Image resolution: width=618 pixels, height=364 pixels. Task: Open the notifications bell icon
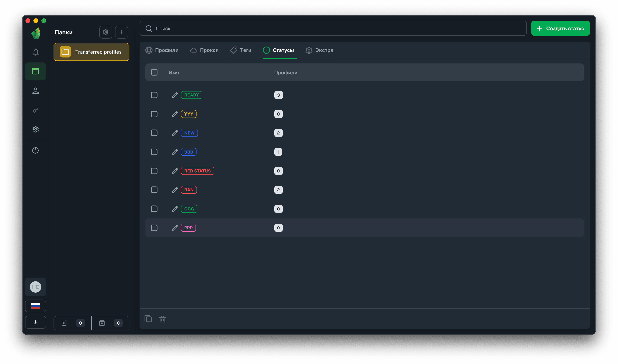click(36, 52)
